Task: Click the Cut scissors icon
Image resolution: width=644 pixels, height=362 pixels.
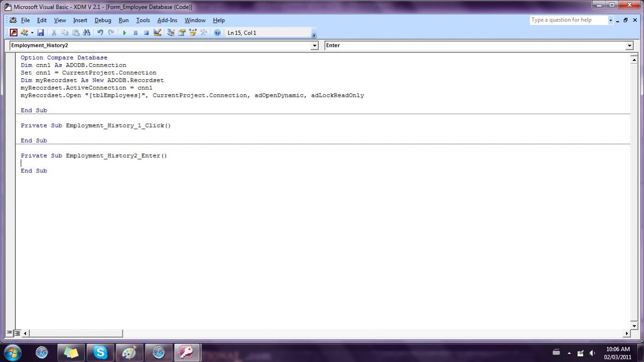Action: [54, 33]
